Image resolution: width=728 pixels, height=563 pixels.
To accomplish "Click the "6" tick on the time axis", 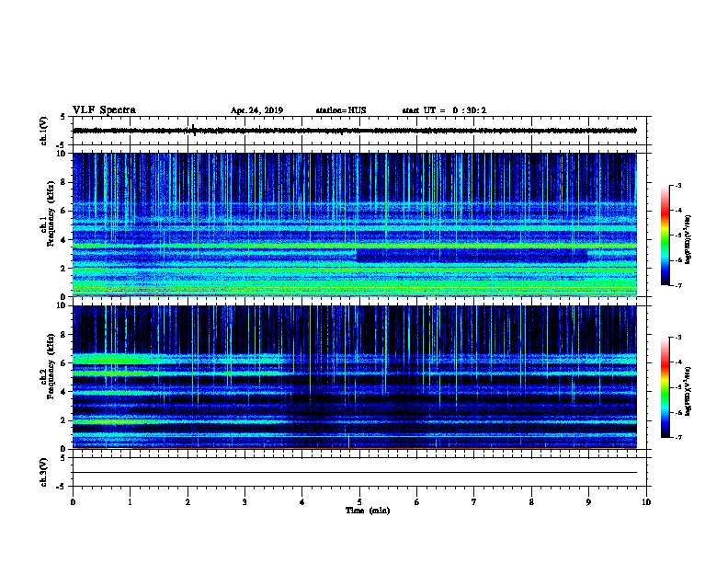I will pos(416,502).
